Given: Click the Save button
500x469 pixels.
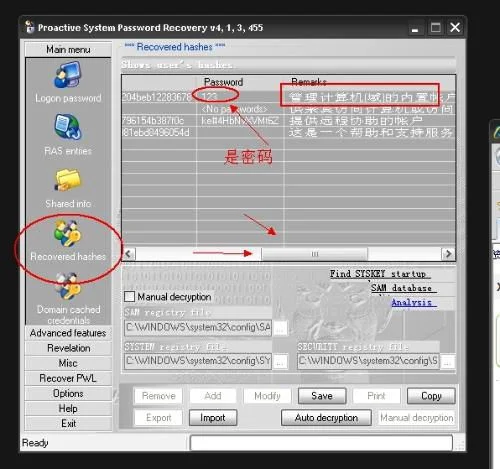Looking at the screenshot, I should [x=322, y=396].
